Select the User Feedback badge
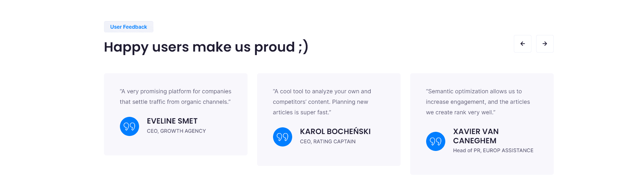The width and height of the screenshot is (644, 192). [x=129, y=27]
